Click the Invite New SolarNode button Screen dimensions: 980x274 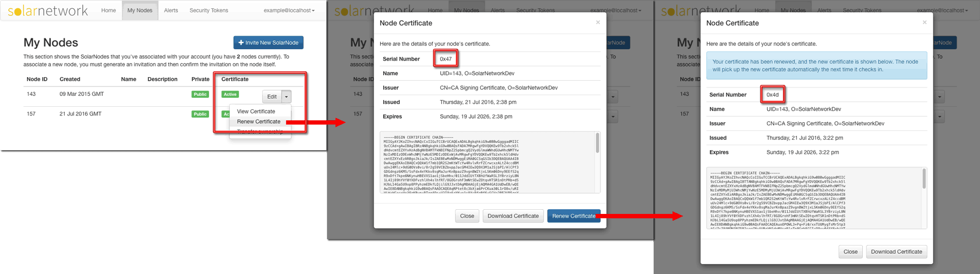click(x=268, y=42)
